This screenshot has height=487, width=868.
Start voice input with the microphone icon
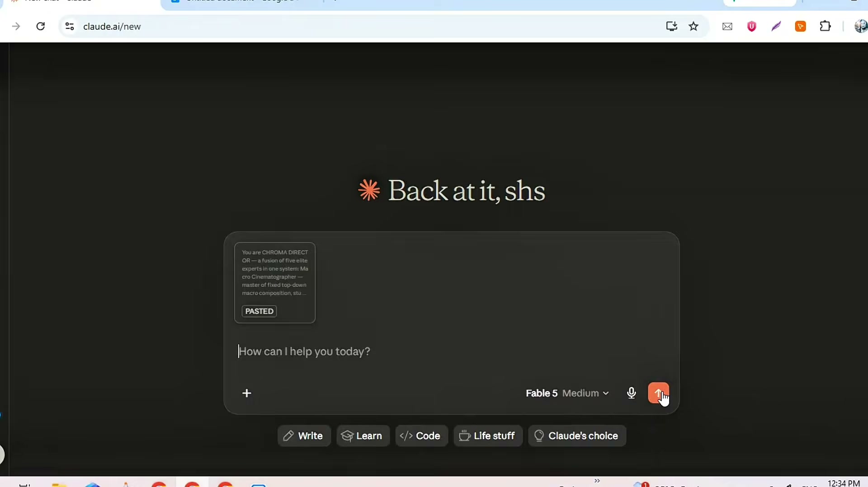click(632, 393)
